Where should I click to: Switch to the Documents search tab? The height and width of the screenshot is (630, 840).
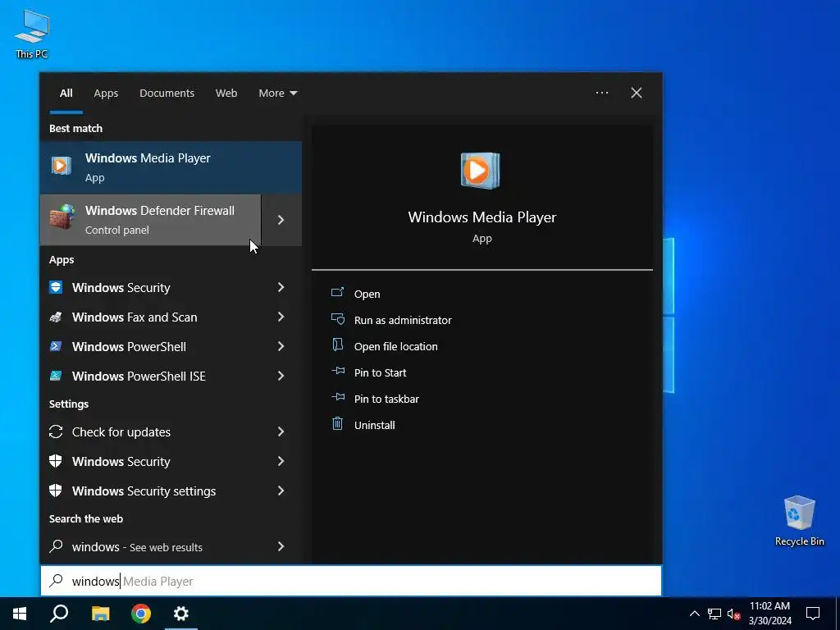click(x=167, y=93)
